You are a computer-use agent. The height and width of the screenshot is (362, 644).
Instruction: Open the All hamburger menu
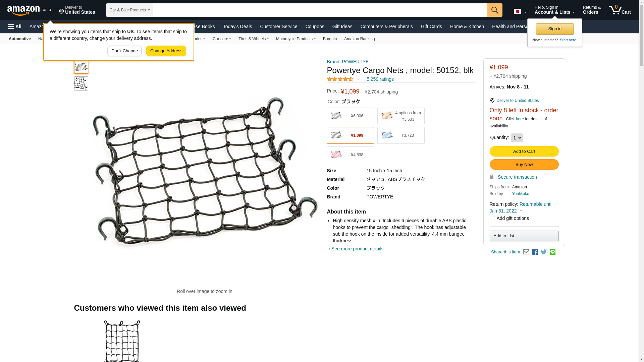click(15, 26)
